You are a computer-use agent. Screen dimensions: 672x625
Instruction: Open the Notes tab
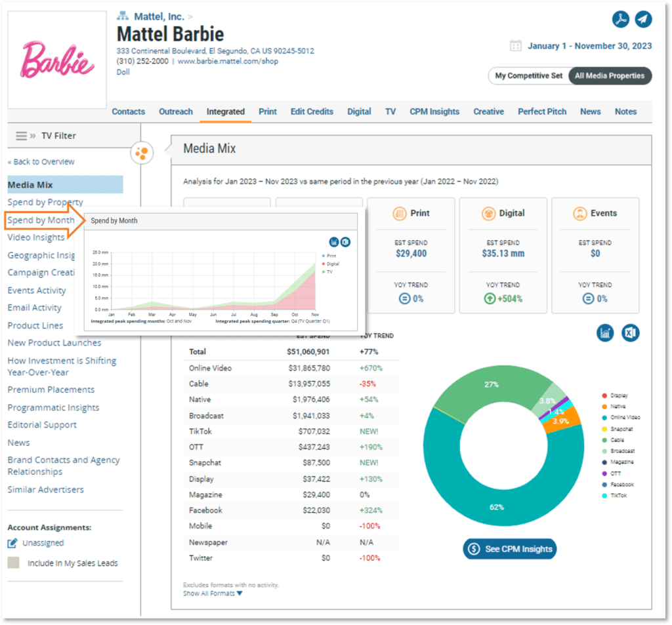625,111
